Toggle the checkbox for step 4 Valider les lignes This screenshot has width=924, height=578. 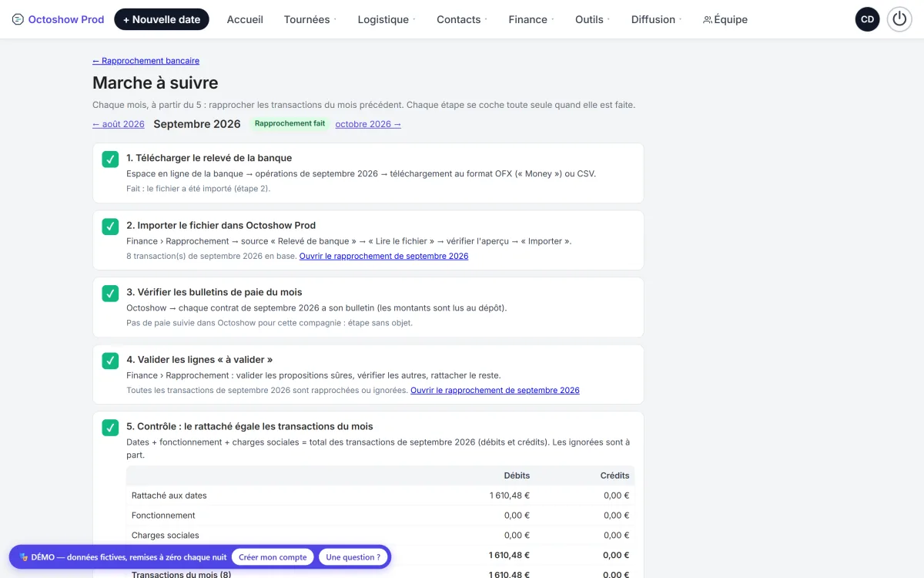(x=110, y=361)
